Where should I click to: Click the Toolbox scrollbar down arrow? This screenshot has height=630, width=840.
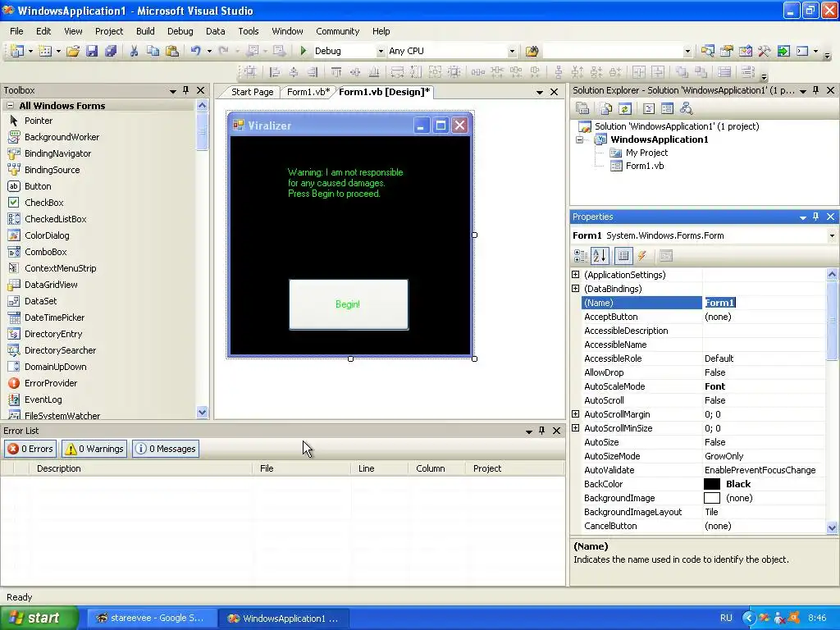202,412
